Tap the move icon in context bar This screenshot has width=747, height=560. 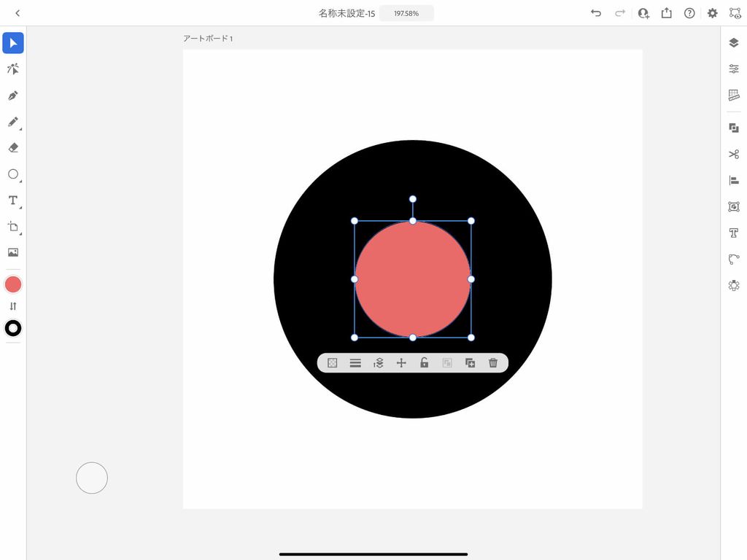401,363
